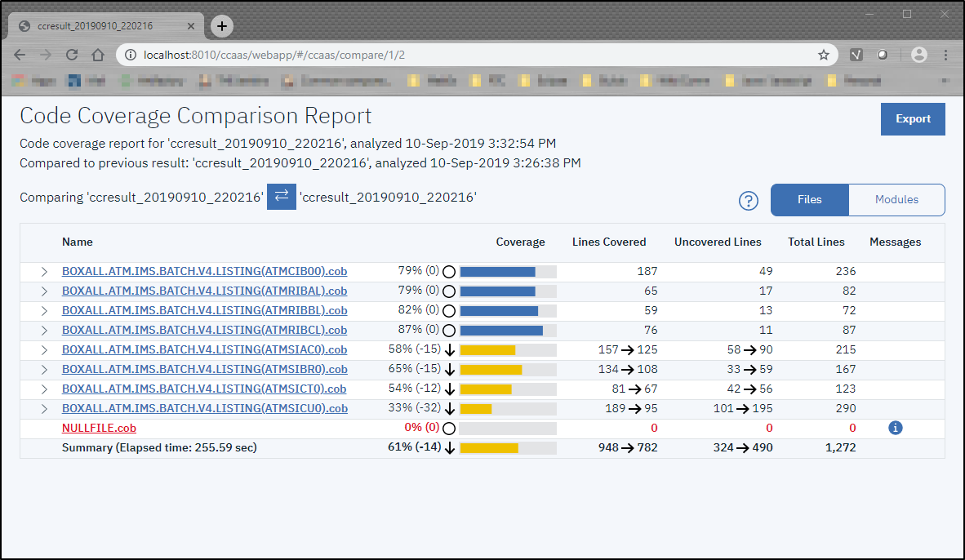Image resolution: width=965 pixels, height=560 pixels.
Task: Switch to the Modules tab
Action: pyautogui.click(x=896, y=199)
